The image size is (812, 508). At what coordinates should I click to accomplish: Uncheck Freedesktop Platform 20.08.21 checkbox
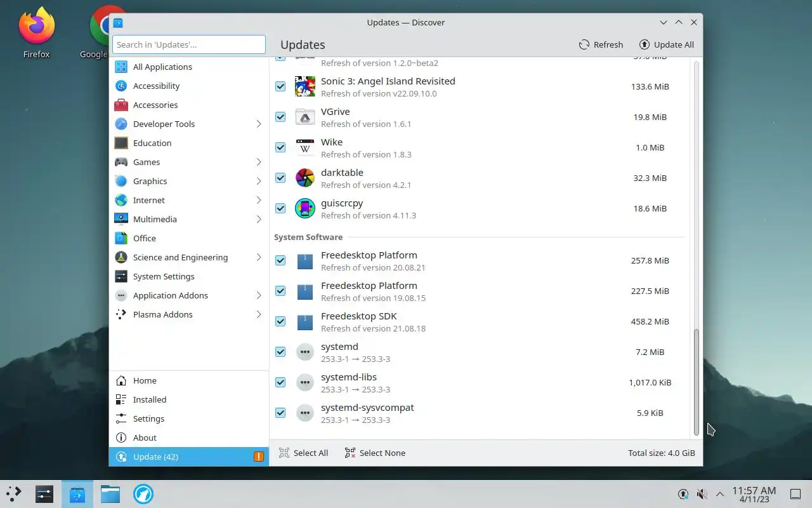(280, 260)
